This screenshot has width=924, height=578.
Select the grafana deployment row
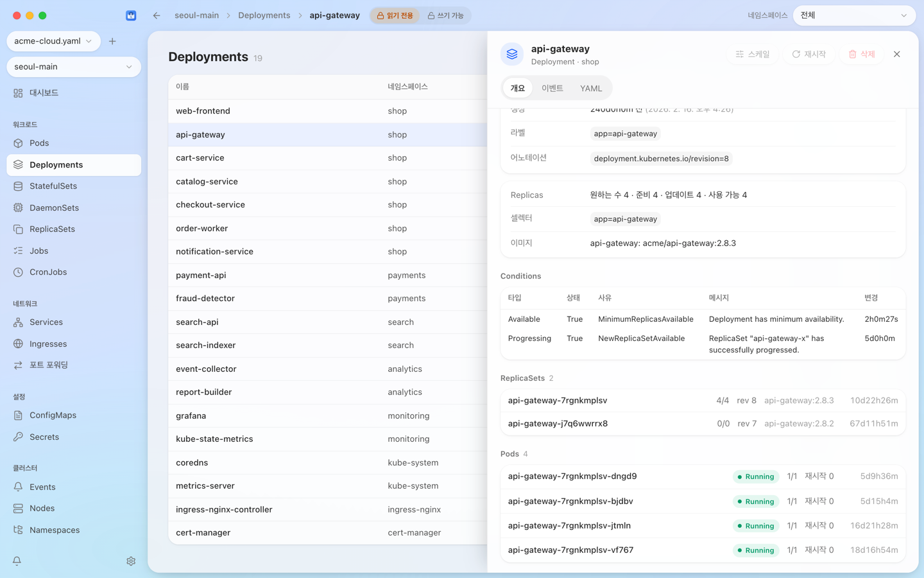coord(328,416)
